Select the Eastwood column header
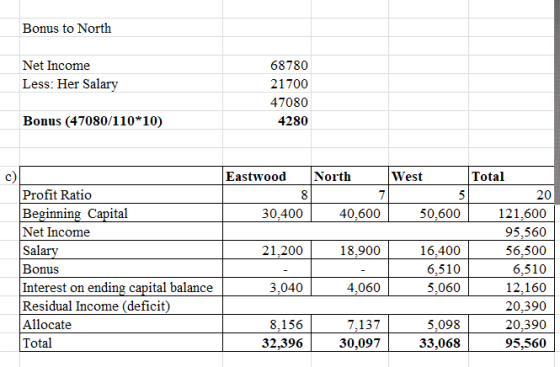 [267, 176]
